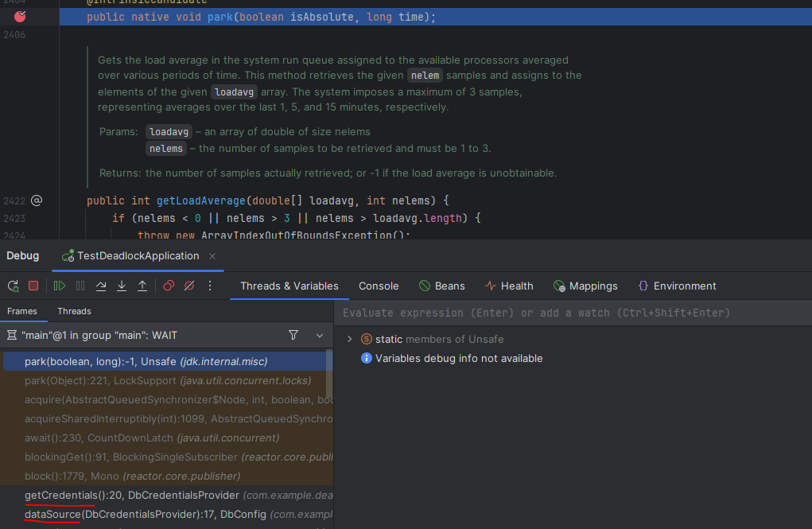
Task: Click the frames filter funnel icon
Action: pyautogui.click(x=293, y=335)
